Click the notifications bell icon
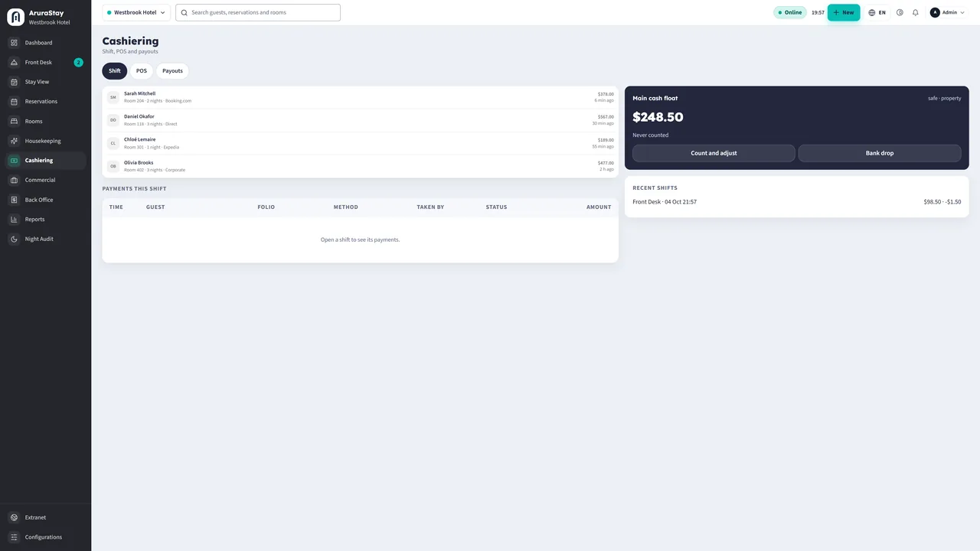Screen dimensions: 980x551 tap(915, 12)
